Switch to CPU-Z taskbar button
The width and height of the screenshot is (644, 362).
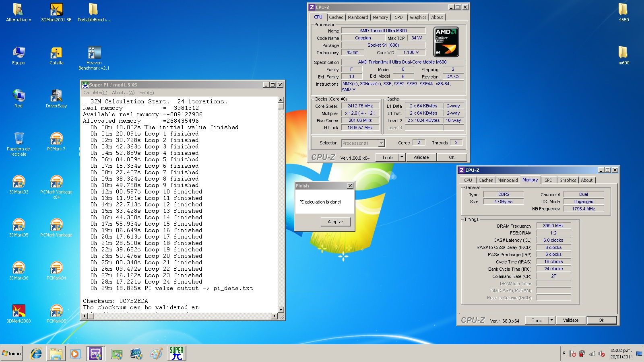point(96,354)
